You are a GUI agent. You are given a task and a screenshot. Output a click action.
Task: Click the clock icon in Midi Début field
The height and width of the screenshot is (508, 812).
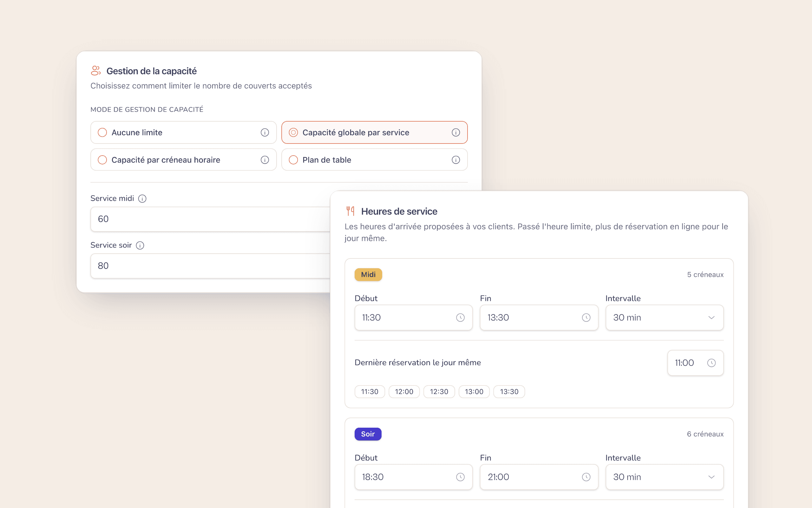click(x=460, y=317)
